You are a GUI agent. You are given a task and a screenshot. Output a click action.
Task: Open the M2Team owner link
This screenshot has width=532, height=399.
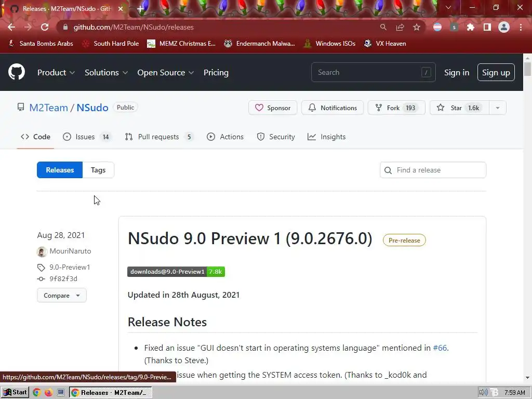(x=48, y=108)
